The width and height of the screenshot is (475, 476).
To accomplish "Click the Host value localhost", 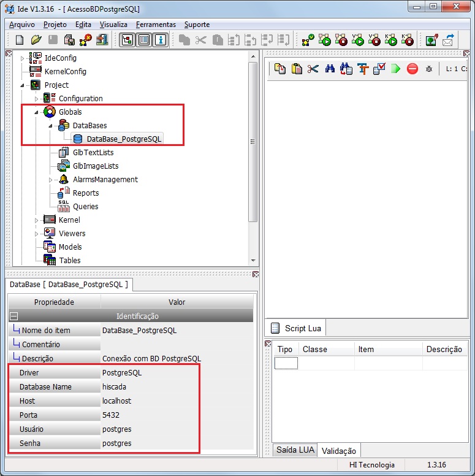I will pyautogui.click(x=117, y=401).
